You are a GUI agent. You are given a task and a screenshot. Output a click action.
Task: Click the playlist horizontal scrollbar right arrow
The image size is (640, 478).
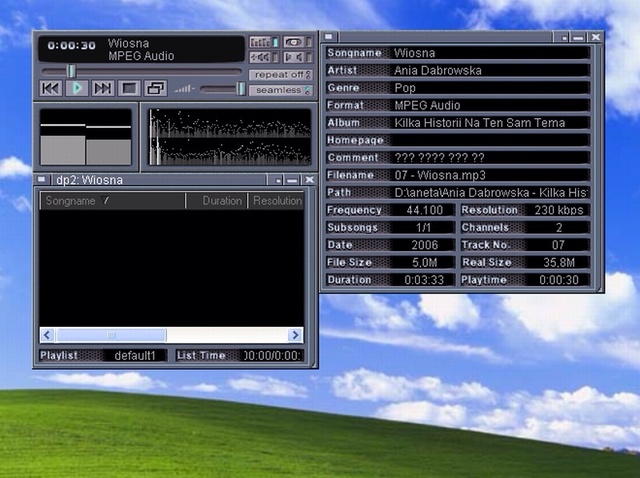tap(295, 335)
